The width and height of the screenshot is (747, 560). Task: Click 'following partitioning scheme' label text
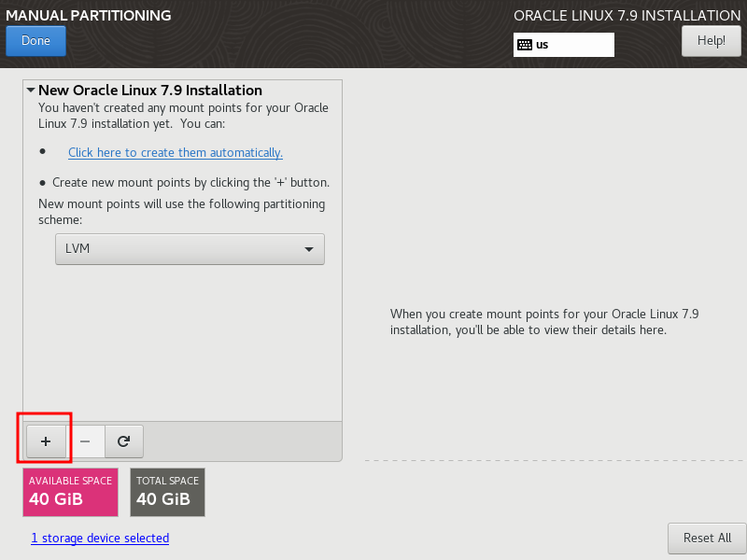181,212
